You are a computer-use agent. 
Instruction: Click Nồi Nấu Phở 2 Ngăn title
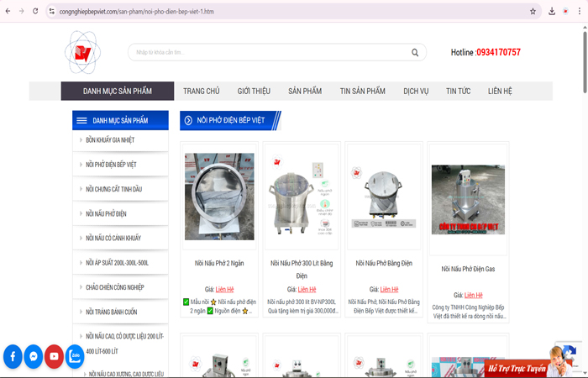pos(219,263)
